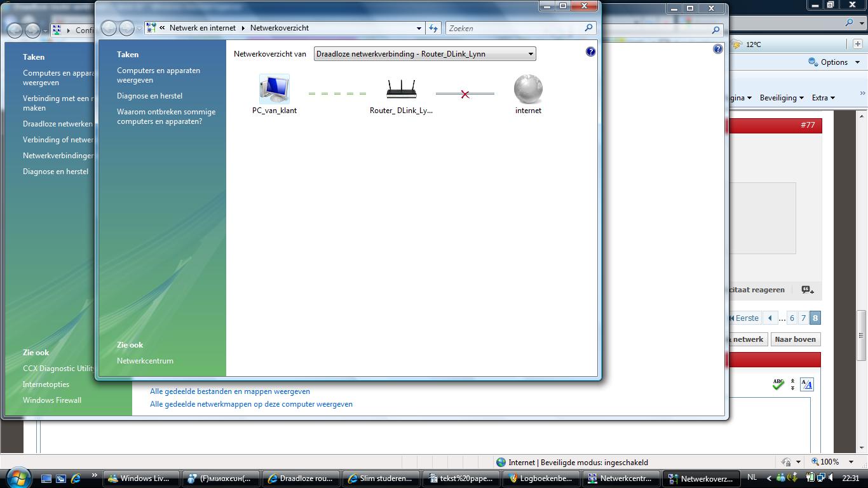Click the NL language indicator in taskbar
The width and height of the screenshot is (868, 488).
(x=752, y=477)
